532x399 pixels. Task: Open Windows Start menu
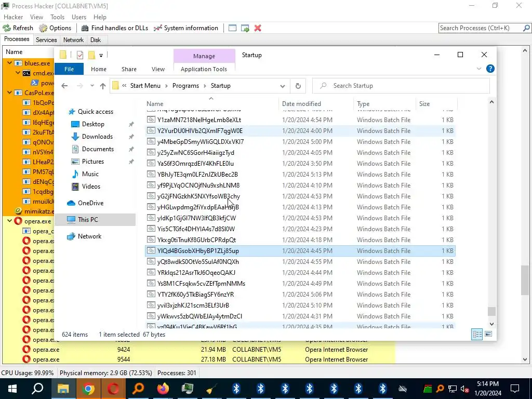(12, 389)
